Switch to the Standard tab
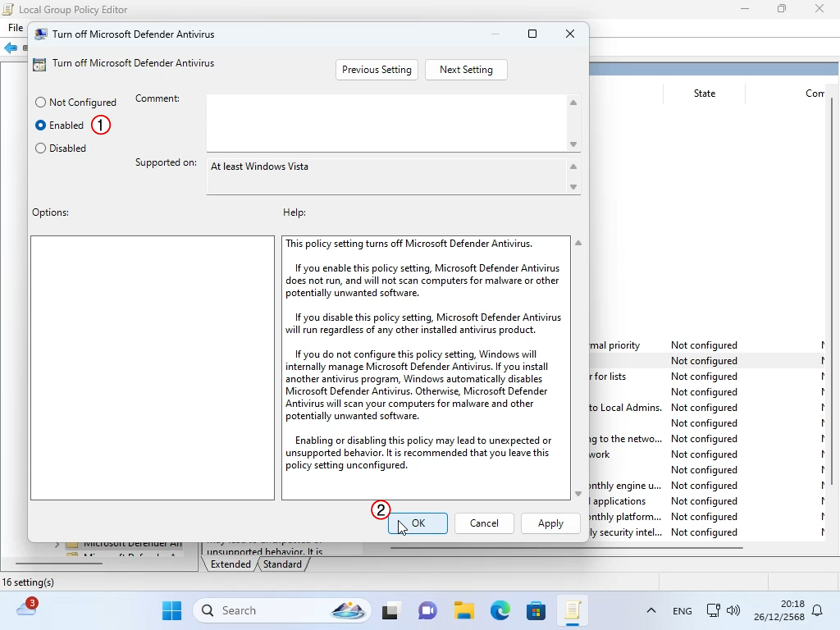Viewport: 840px width, 630px height. (282, 564)
